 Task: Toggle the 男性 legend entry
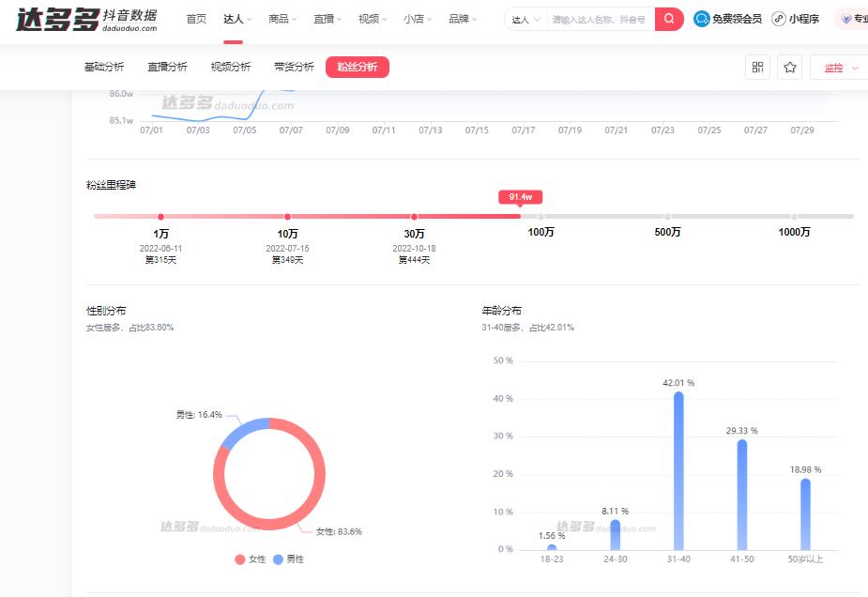[x=288, y=559]
